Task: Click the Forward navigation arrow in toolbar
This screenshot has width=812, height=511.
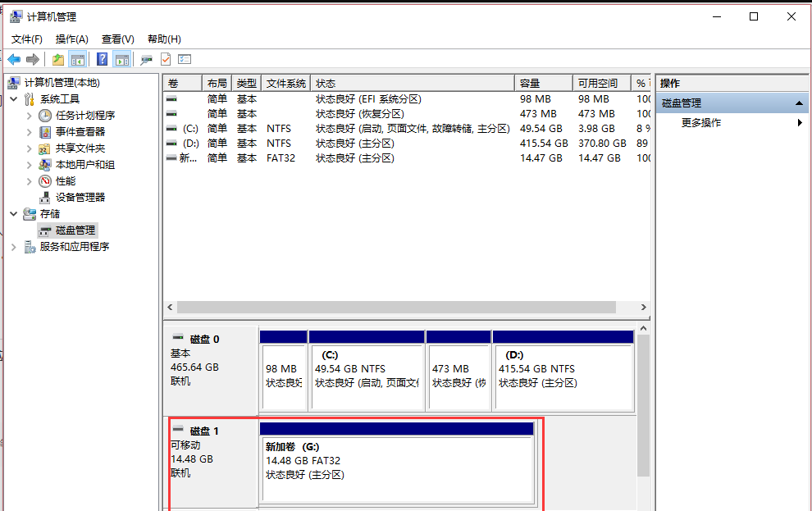Action: pos(32,58)
